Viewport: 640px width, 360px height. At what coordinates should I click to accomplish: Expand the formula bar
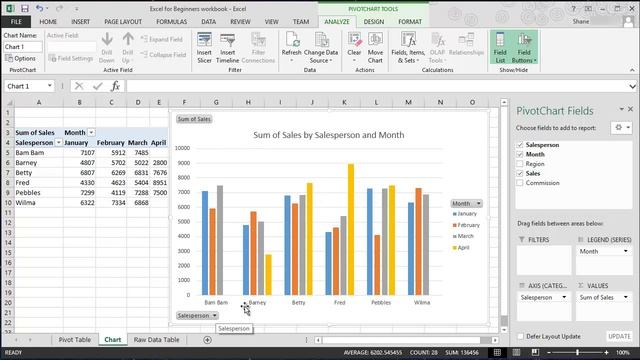coord(632,86)
